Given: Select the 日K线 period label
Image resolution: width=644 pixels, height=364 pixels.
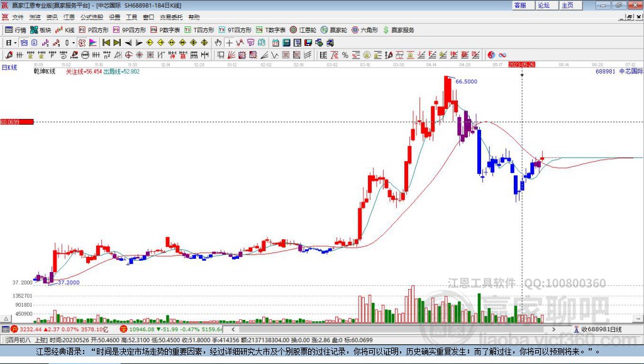Looking at the screenshot, I should [9, 68].
